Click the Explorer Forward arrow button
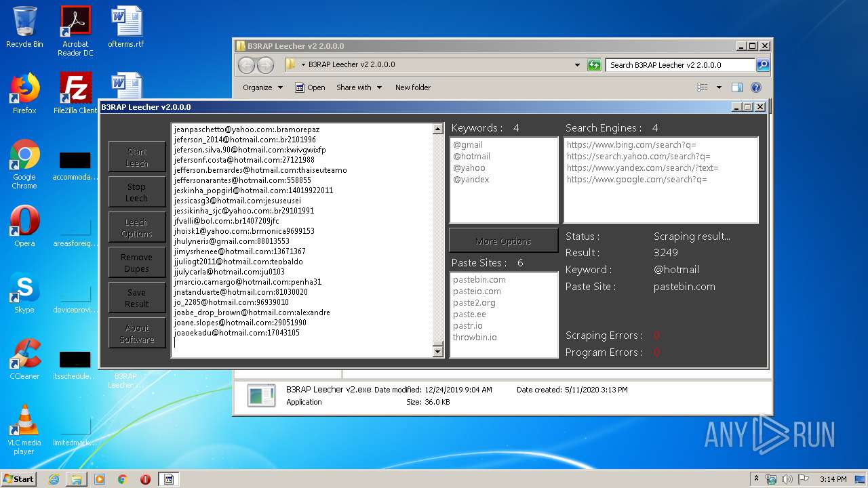Viewport: 868px width, 488px height. click(x=266, y=65)
